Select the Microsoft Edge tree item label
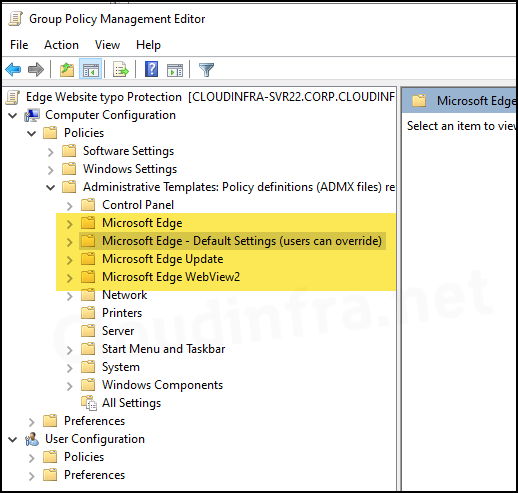This screenshot has width=518, height=493. coord(142,223)
